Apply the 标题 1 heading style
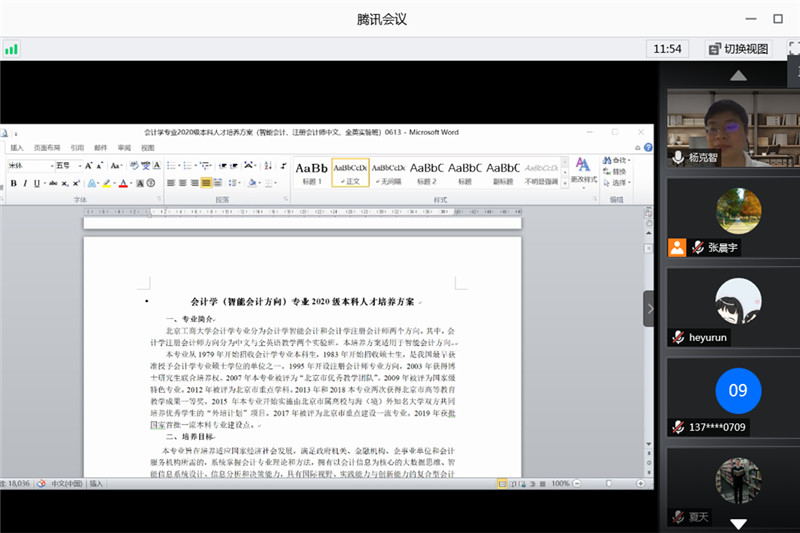The image size is (800, 533). 311,172
